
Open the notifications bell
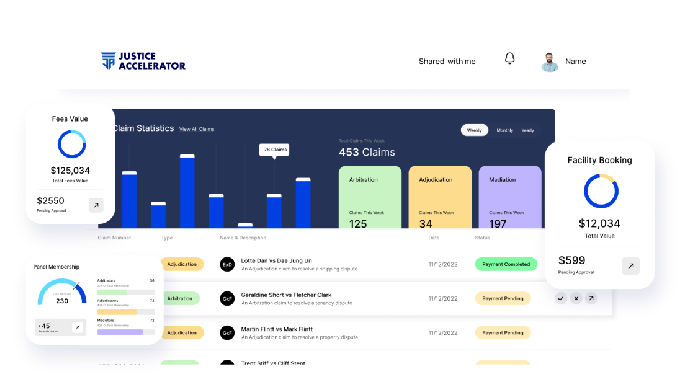[x=510, y=58]
